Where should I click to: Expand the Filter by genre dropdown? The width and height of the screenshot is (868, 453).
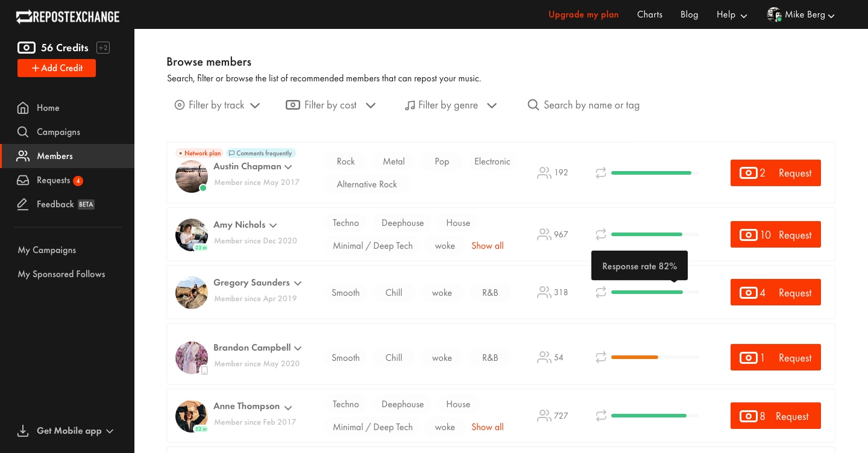click(450, 105)
